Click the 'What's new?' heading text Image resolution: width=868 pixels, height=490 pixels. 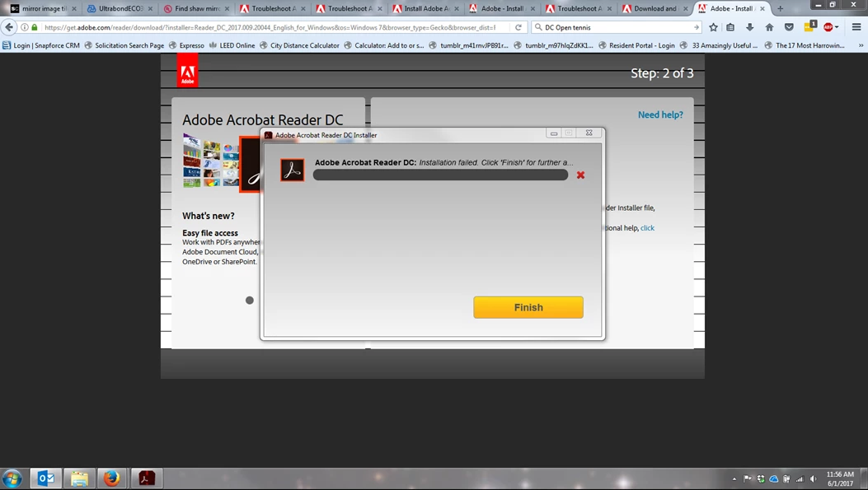pos(209,216)
